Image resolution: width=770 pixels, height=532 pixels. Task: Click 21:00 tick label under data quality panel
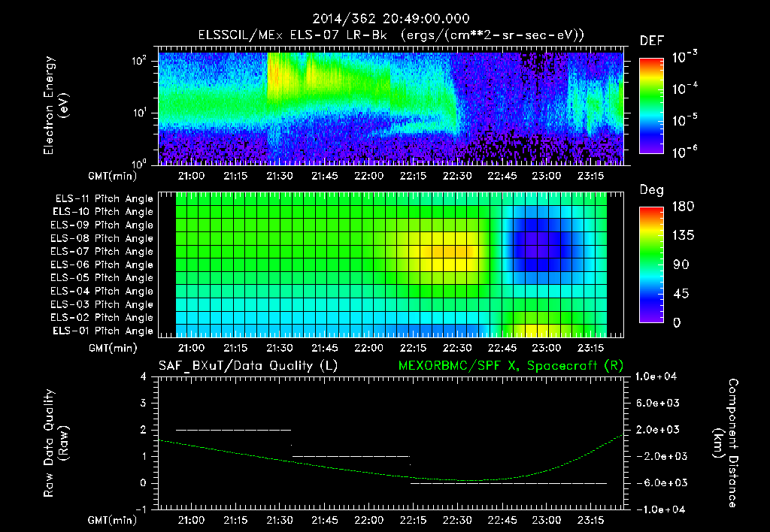tap(191, 520)
